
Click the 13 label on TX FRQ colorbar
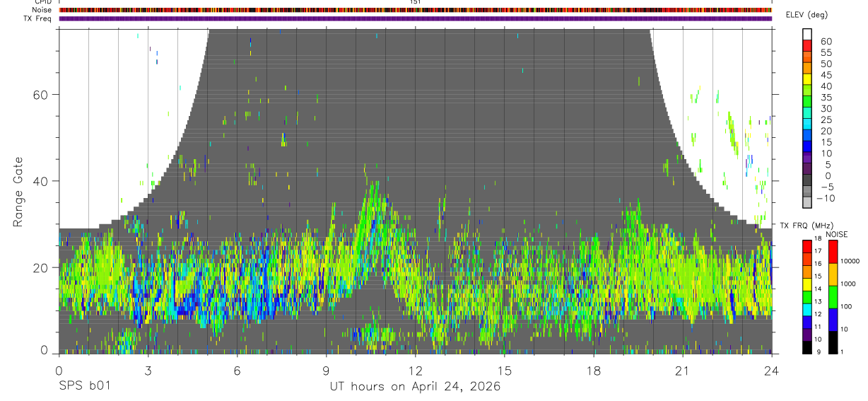coord(819,301)
